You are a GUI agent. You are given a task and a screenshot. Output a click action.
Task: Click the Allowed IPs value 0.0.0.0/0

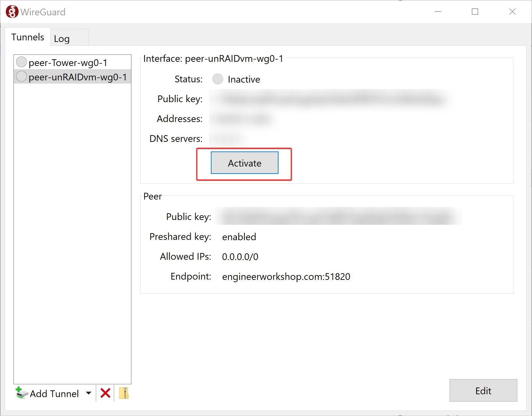pos(240,257)
